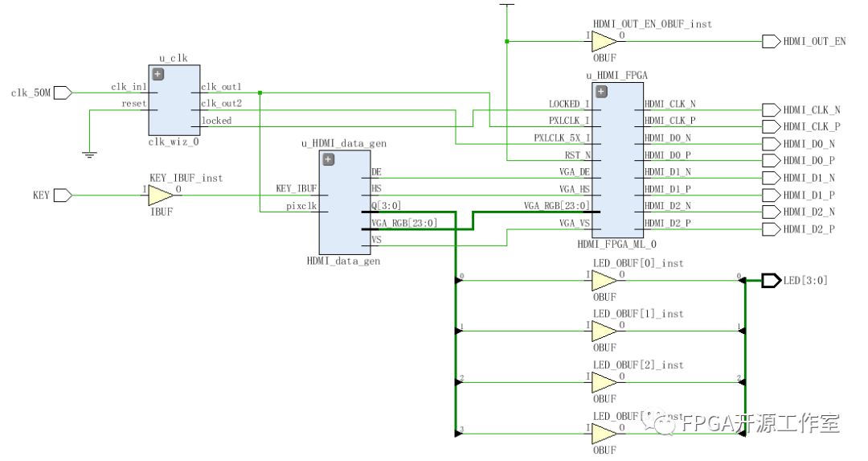Select the HDMI_D0_P output port
This screenshot has width=868, height=461.
click(771, 160)
